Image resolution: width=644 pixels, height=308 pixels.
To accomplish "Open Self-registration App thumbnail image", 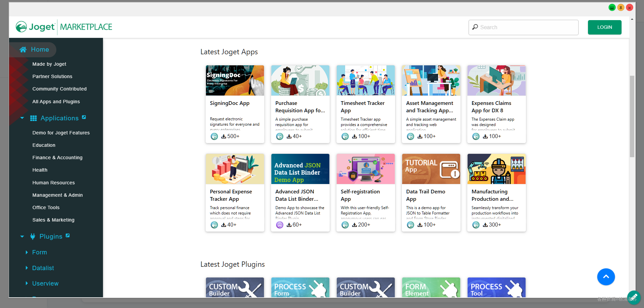I will pos(366,169).
